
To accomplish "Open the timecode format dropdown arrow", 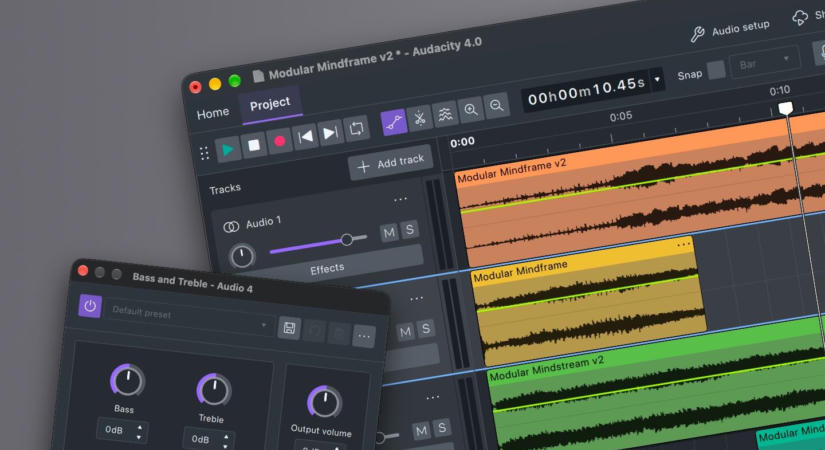I will coord(657,79).
